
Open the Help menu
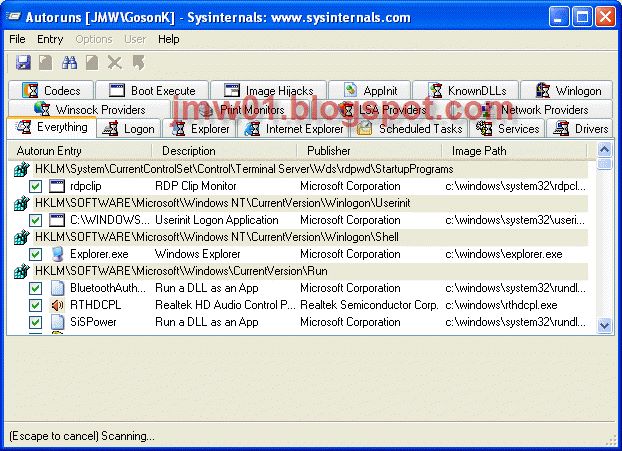(169, 39)
